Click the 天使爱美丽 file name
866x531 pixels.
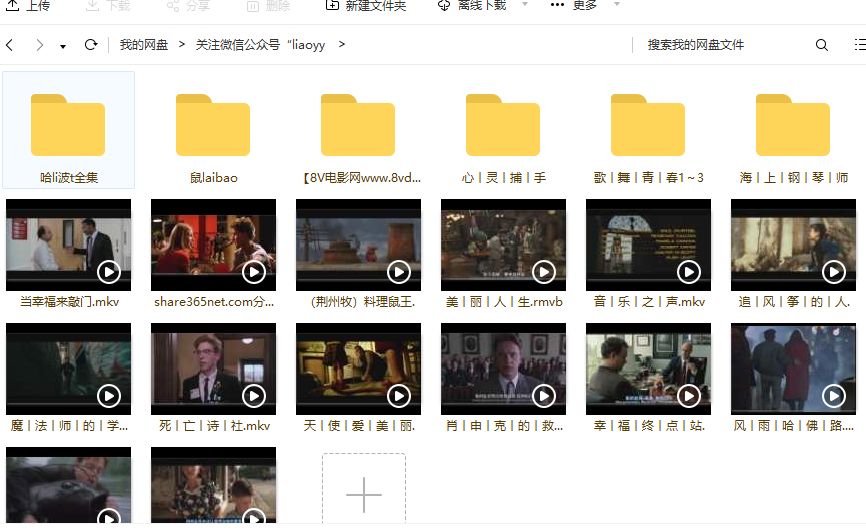359,425
